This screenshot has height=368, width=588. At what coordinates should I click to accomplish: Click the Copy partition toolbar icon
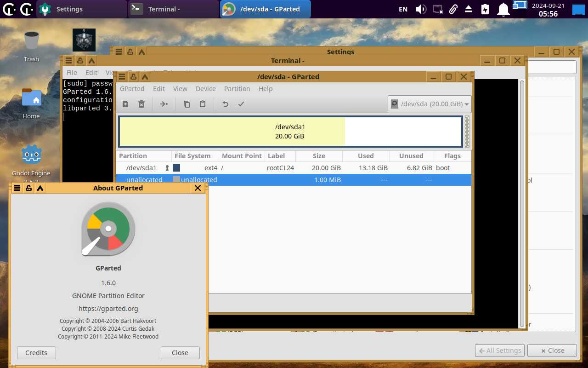point(187,104)
